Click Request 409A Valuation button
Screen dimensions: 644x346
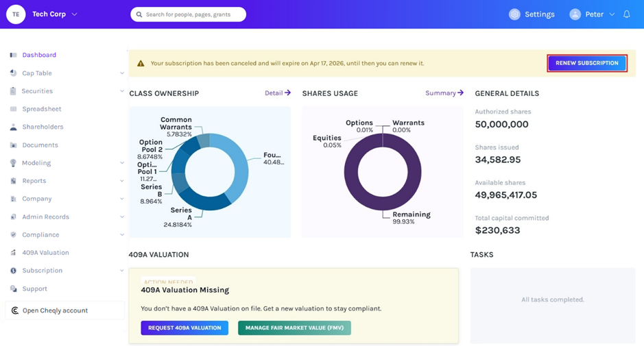184,328
